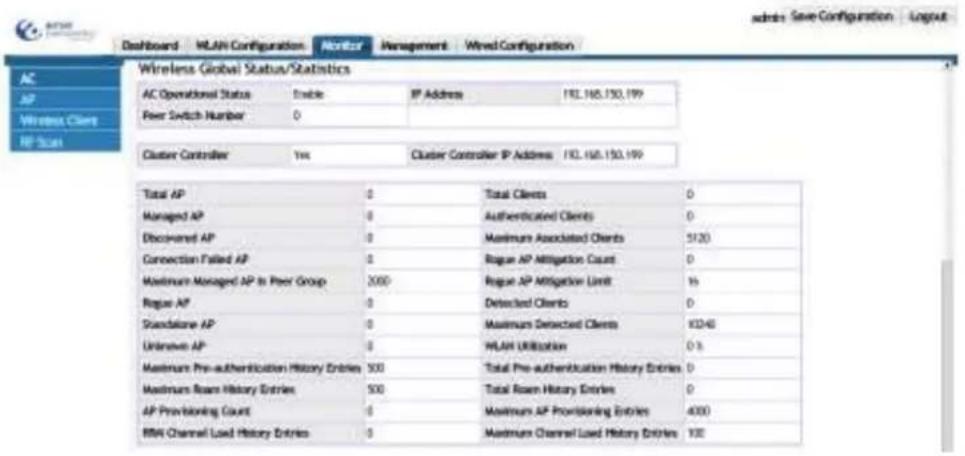Go to Wired Configuration tab

pos(519,46)
